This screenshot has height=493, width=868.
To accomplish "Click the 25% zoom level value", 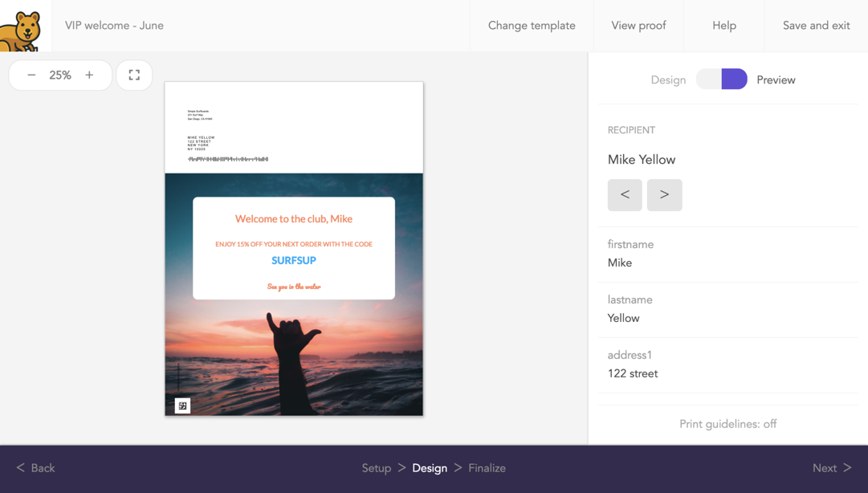I will (x=60, y=75).
